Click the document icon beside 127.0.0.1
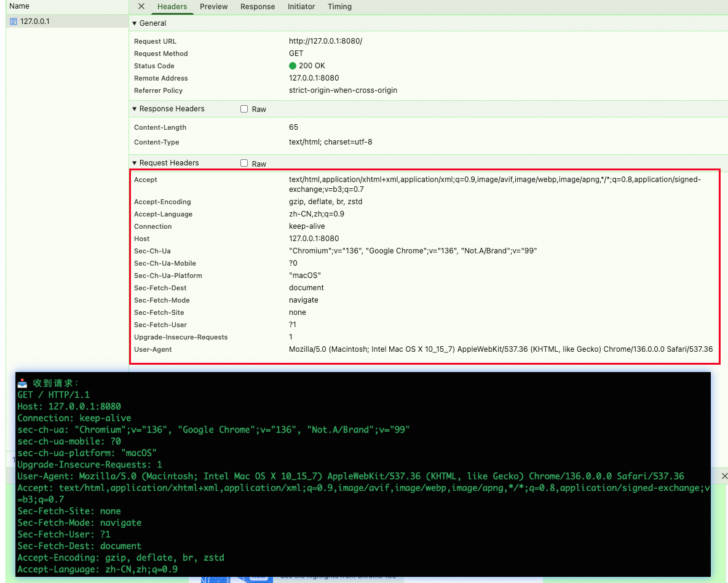This screenshot has height=583, width=728. coord(14,22)
